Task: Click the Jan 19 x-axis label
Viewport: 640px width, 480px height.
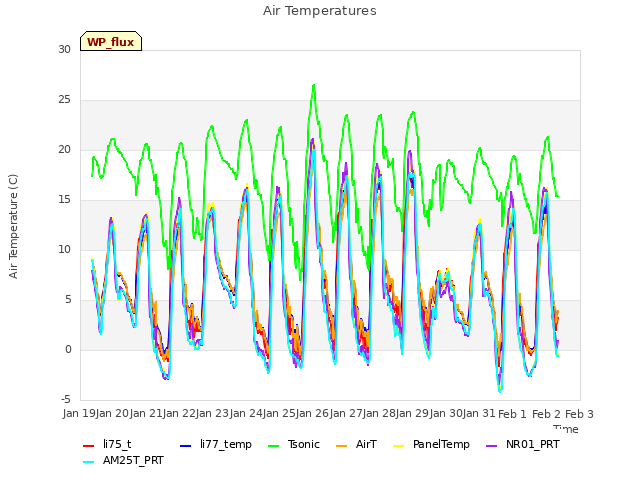Action: pyautogui.click(x=79, y=413)
